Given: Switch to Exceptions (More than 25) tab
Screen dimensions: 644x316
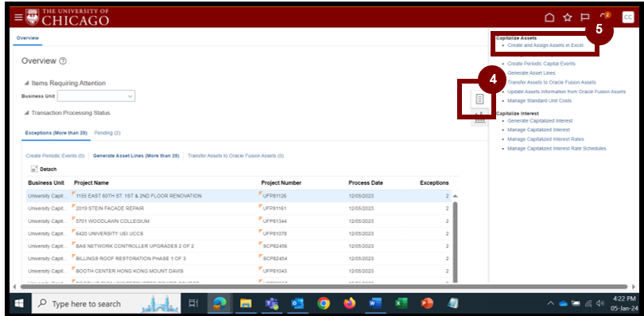Looking at the screenshot, I should [x=56, y=133].
